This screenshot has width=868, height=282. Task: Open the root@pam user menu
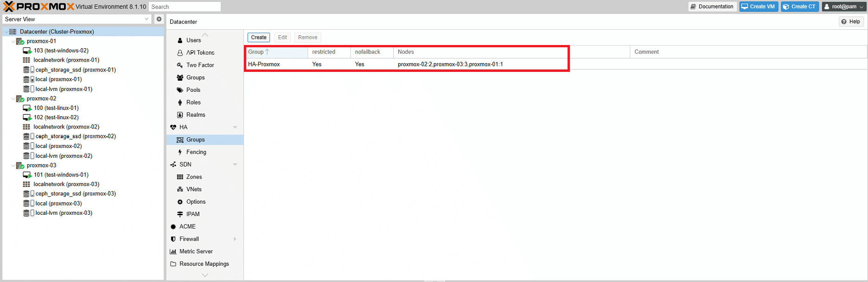coord(843,6)
